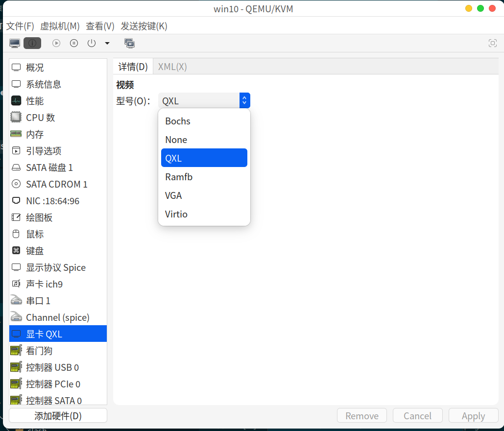Switch to fullscreen with the toolbar icon
The width and height of the screenshot is (504, 431).
coord(492,43)
